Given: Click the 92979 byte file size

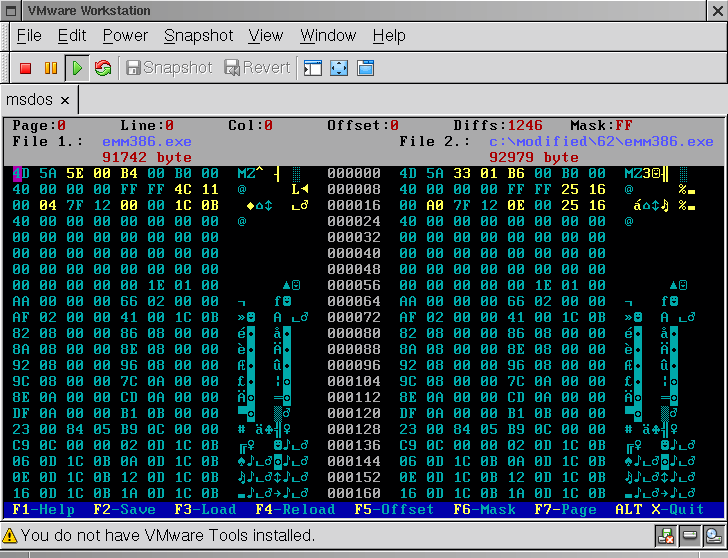Looking at the screenshot, I should coord(534,157).
